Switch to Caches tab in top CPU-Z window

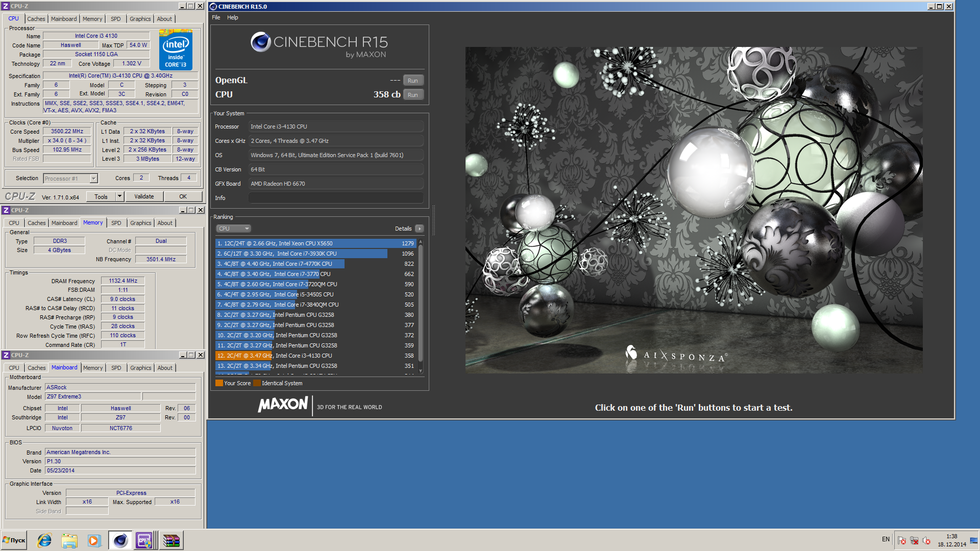point(36,19)
